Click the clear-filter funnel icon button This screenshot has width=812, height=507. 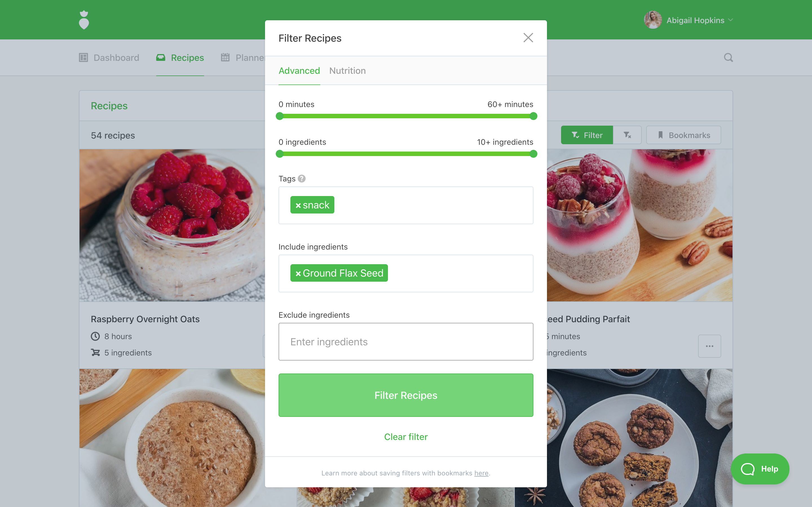tap(627, 135)
